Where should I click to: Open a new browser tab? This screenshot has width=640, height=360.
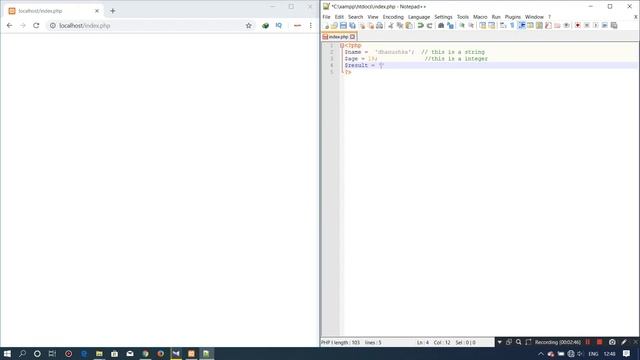[x=113, y=11]
